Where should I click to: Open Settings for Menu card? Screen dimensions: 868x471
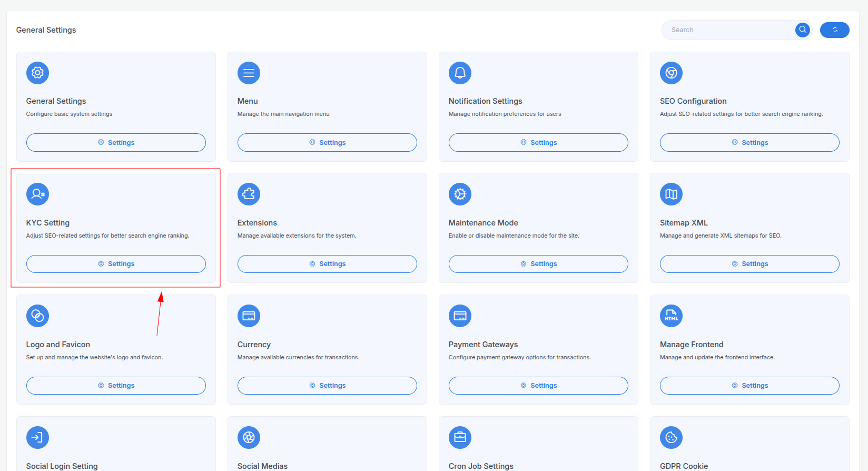(x=327, y=142)
